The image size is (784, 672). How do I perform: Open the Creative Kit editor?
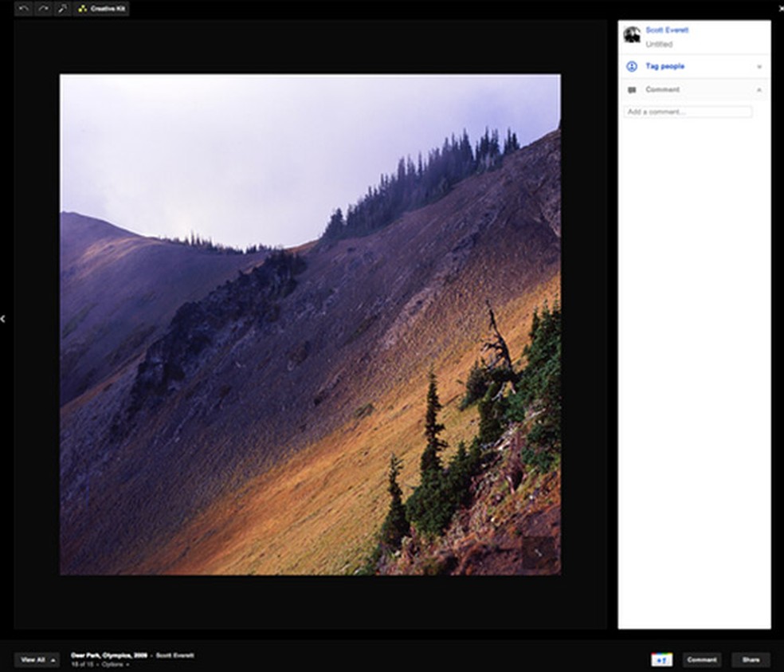(101, 9)
